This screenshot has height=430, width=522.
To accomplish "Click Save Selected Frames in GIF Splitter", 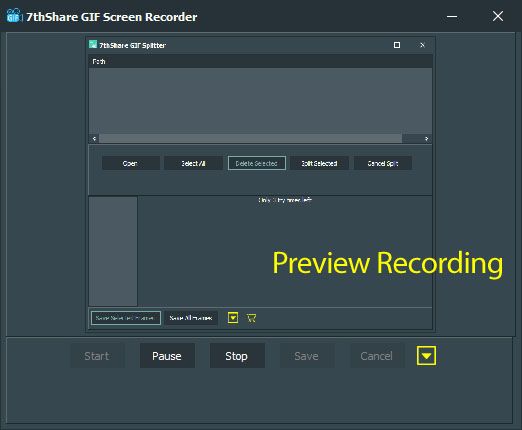I will point(126,318).
